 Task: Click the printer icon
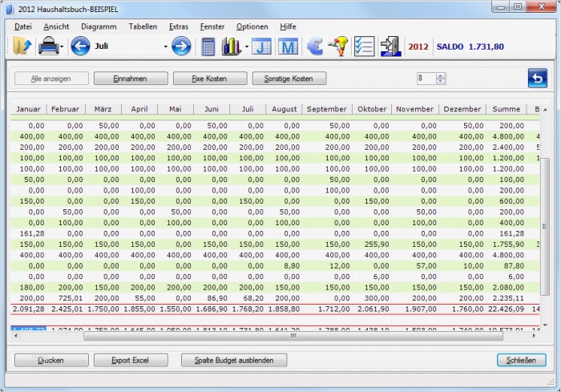[47, 46]
